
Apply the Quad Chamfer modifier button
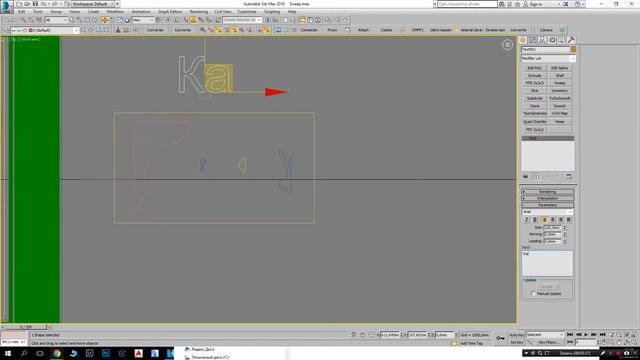[x=534, y=122]
